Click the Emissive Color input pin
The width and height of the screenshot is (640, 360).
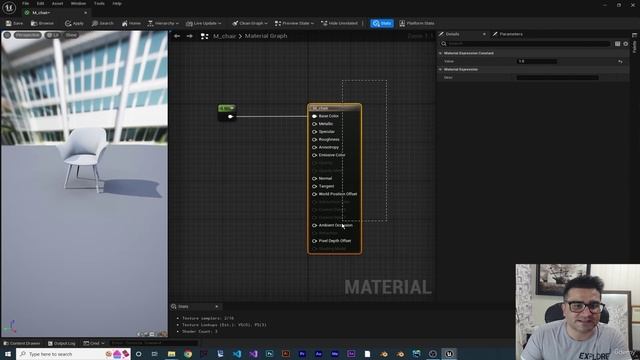coord(315,155)
